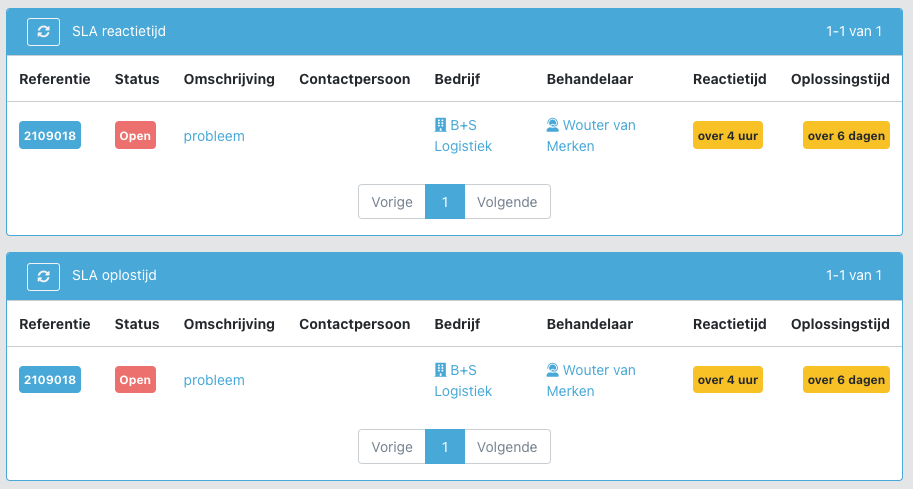Click agent icon beside Wouter van Merken in reactietijd table
The width and height of the screenshot is (913, 489).
[x=553, y=125]
